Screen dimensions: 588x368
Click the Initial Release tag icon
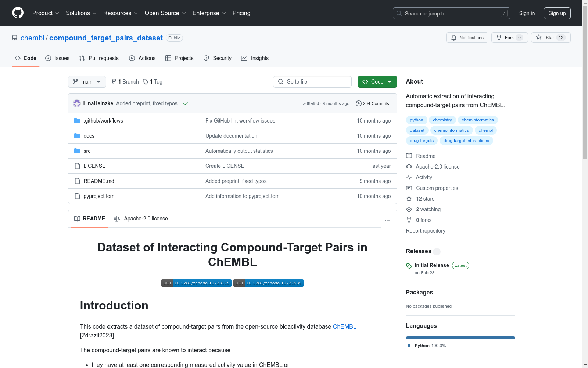(409, 266)
